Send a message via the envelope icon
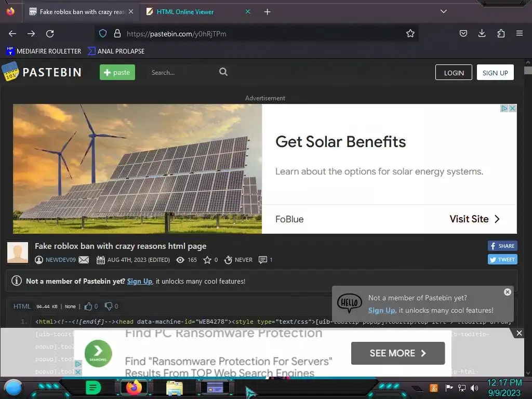 pos(84,260)
